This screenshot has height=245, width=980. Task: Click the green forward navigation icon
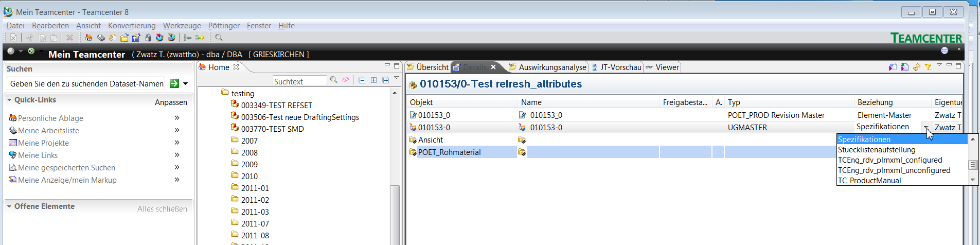[x=31, y=51]
